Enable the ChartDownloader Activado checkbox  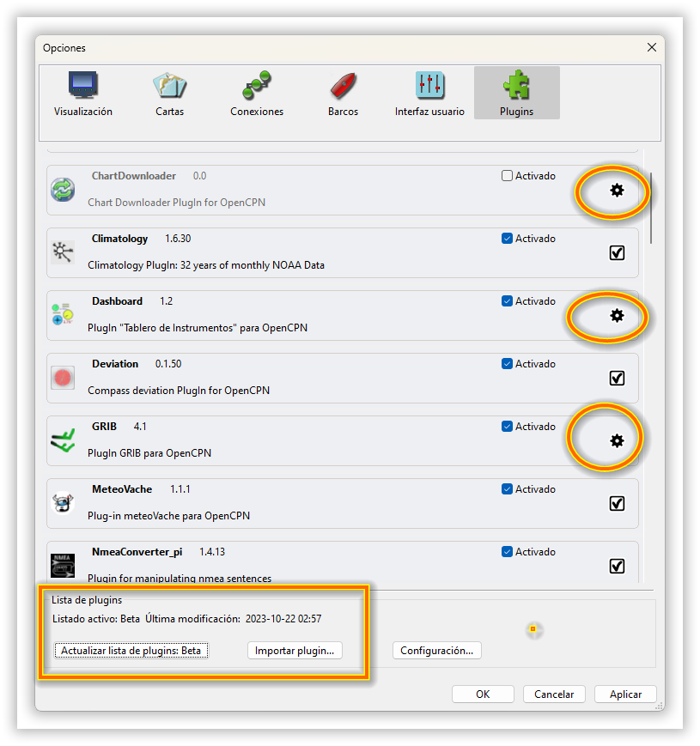(507, 176)
